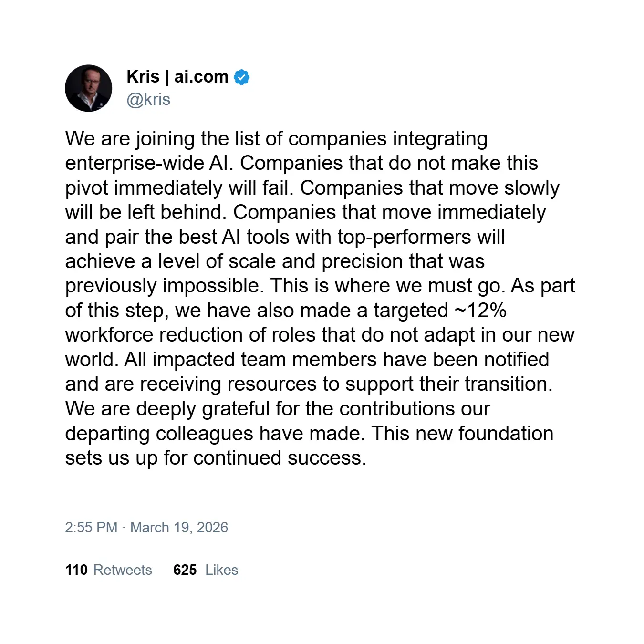The height and width of the screenshot is (644, 644).
Task: Click the 110 retweet count number
Action: (76, 570)
